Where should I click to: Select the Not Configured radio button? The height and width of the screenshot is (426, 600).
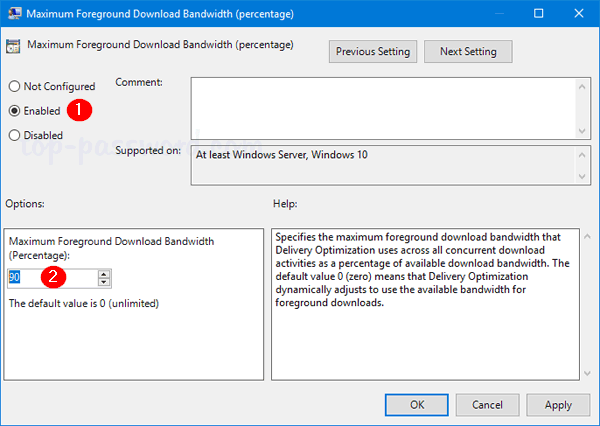[x=14, y=87]
